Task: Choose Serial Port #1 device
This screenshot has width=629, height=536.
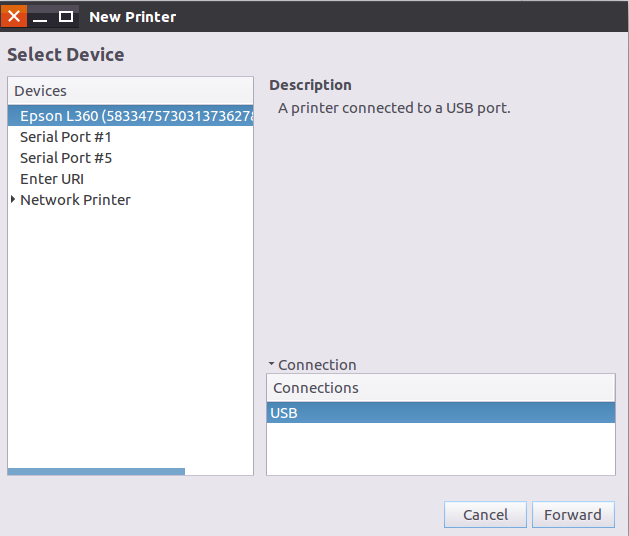Action: coord(66,137)
